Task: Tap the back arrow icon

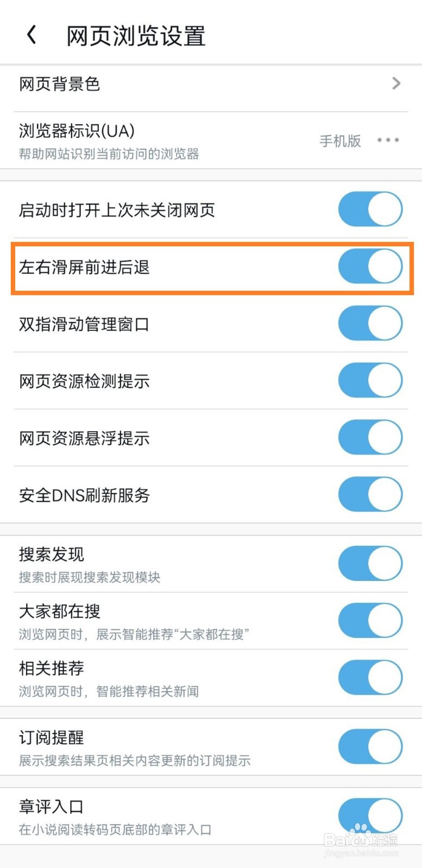Action: [x=32, y=35]
